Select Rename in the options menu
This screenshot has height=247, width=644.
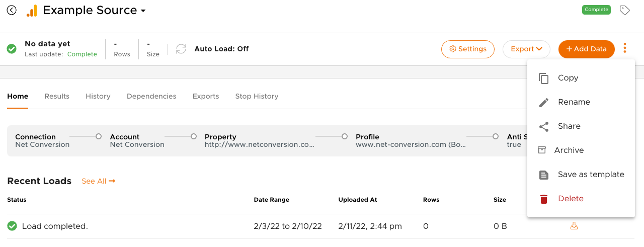tap(574, 102)
